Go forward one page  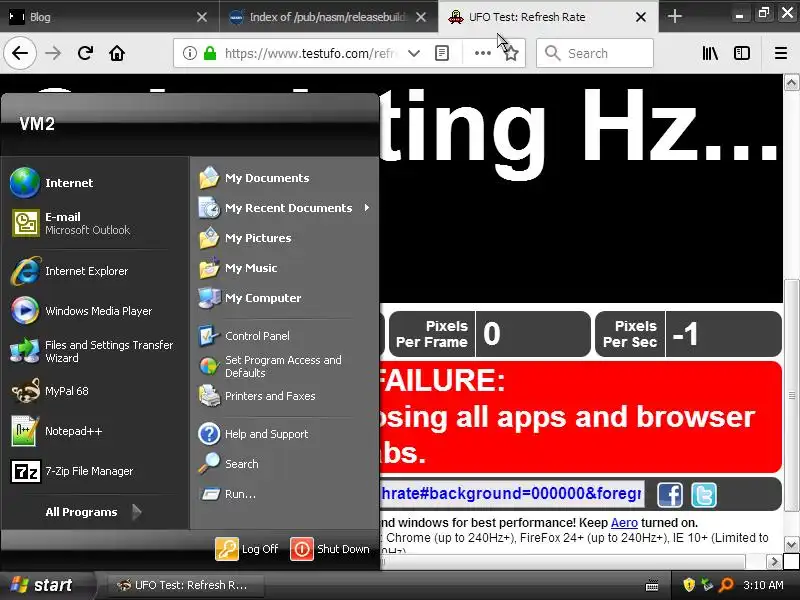pyautogui.click(x=53, y=53)
